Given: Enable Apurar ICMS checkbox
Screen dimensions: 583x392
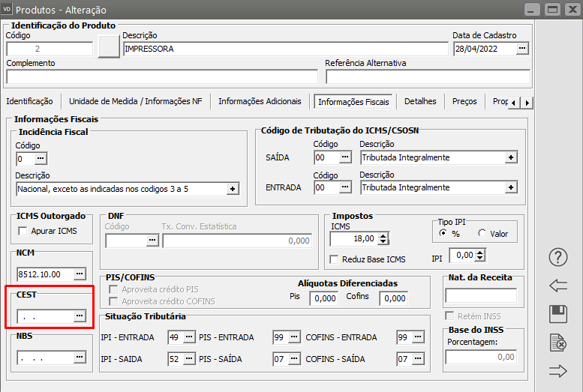Looking at the screenshot, I should click(23, 231).
